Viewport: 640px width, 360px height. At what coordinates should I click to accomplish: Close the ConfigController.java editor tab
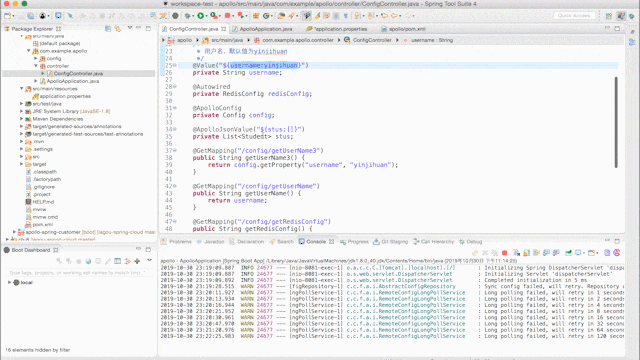224,29
